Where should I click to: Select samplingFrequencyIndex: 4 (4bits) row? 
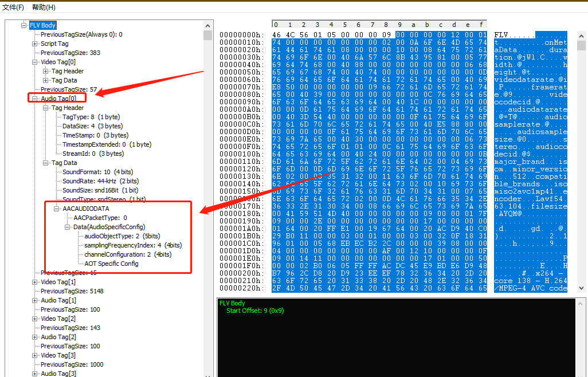click(x=133, y=245)
